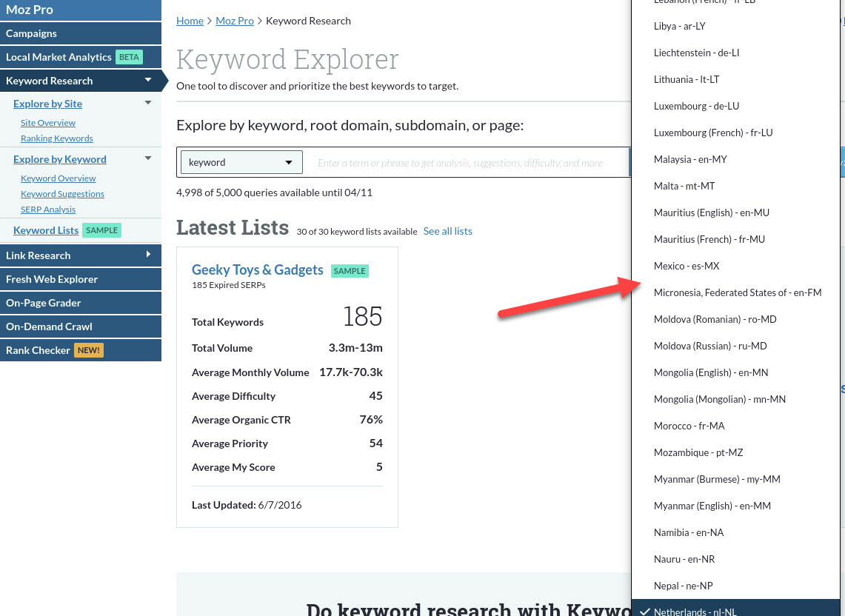The width and height of the screenshot is (845, 616).
Task: Go to Rank Checker tool
Action: [38, 350]
